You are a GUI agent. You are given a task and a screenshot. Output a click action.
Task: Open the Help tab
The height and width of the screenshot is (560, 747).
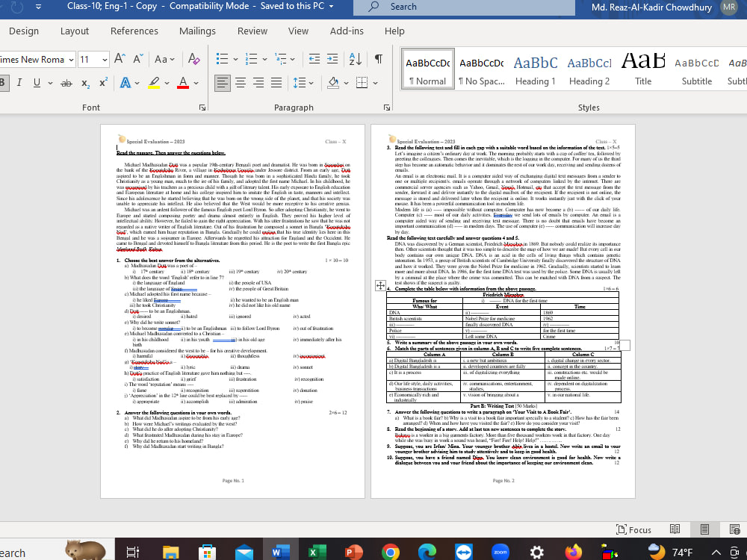394,31
